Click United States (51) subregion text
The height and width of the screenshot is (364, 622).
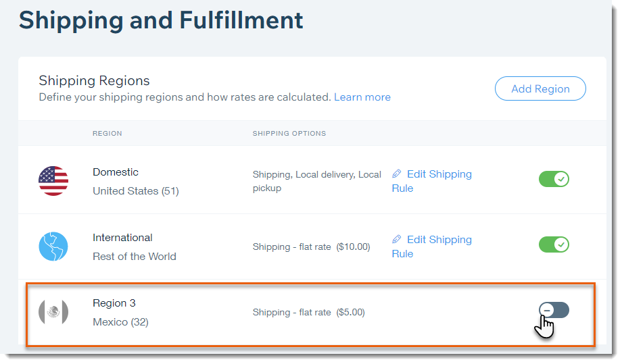[136, 191]
